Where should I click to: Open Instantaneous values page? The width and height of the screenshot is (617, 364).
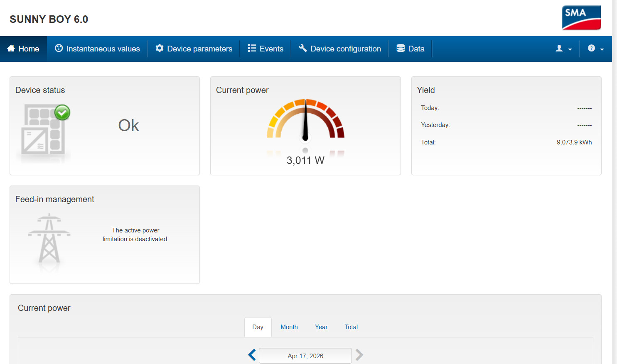(x=97, y=49)
